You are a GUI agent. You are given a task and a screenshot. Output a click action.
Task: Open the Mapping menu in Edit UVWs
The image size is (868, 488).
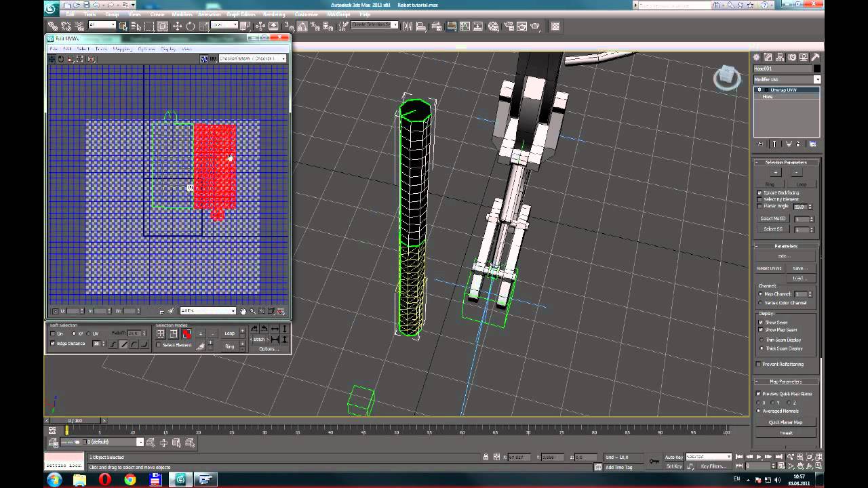click(122, 49)
